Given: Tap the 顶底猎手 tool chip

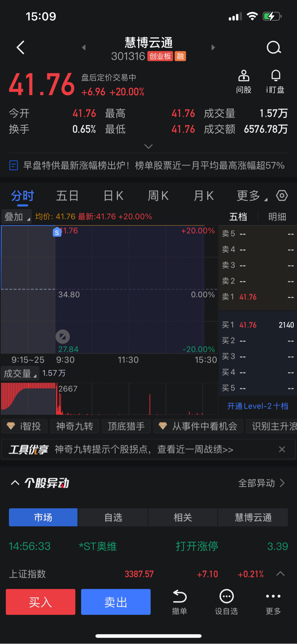Looking at the screenshot, I should click(x=126, y=426).
